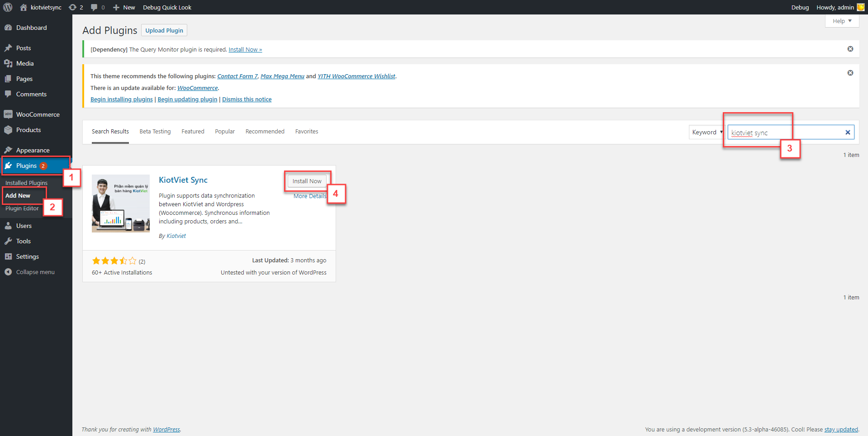Open Debug Quick Look in admin bar
868x436 pixels.
pos(167,7)
